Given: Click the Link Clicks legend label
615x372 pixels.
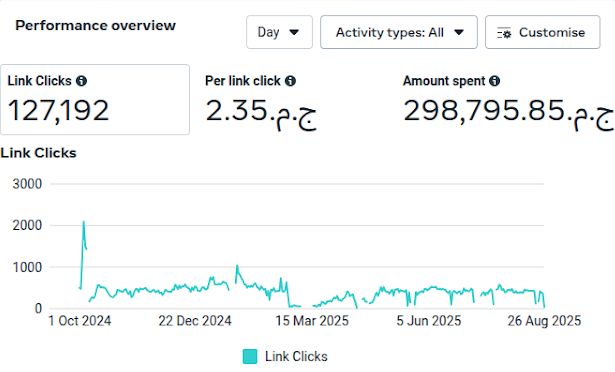Looking at the screenshot, I should (296, 356).
